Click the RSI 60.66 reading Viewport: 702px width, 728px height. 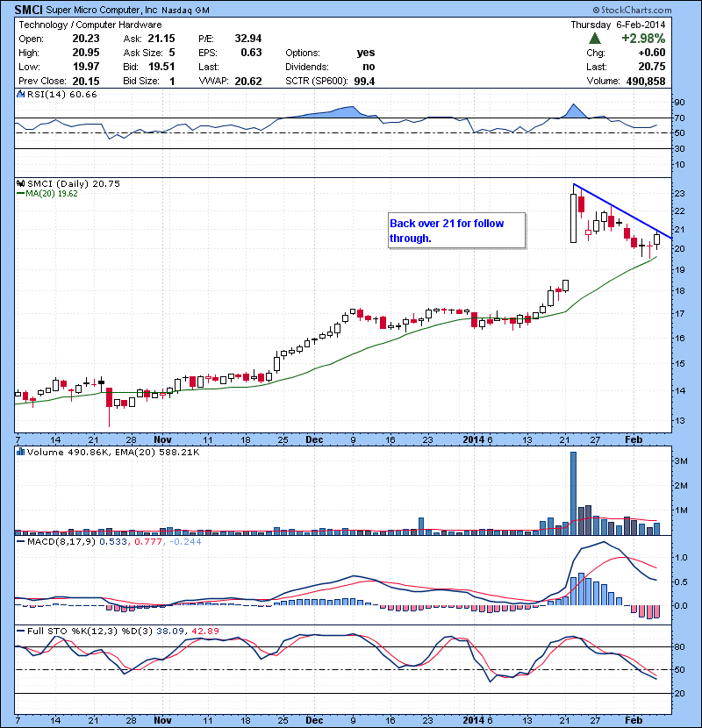point(83,94)
